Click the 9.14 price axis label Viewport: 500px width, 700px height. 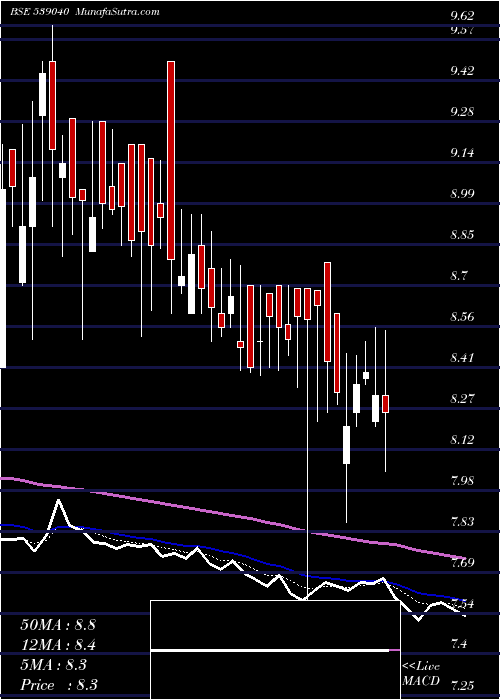coord(462,153)
